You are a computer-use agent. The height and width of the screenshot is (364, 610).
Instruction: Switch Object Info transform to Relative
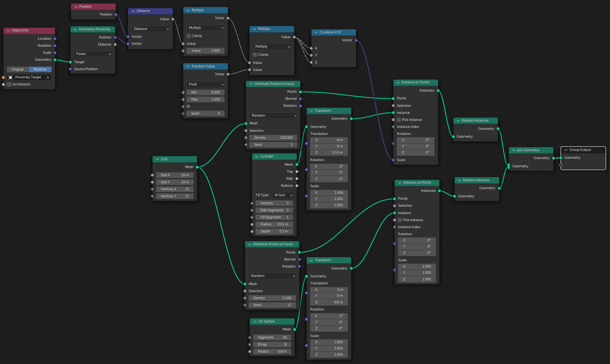40,69
